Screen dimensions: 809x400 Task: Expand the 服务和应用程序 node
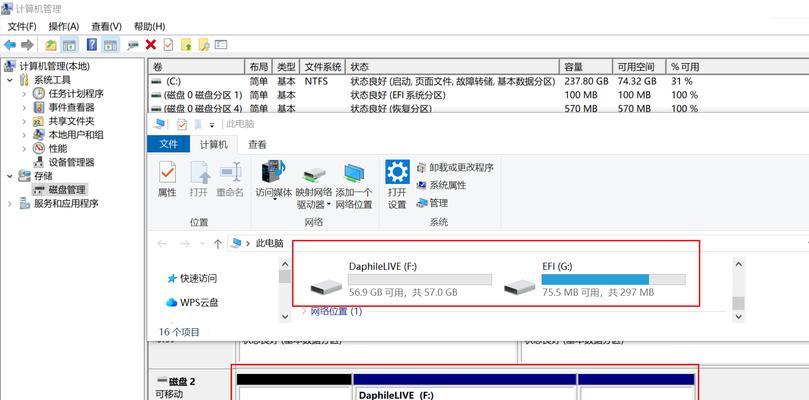[x=11, y=203]
